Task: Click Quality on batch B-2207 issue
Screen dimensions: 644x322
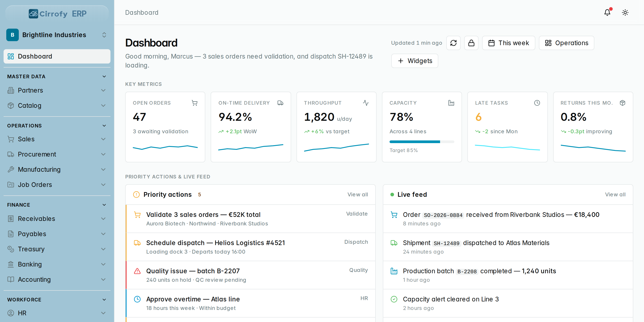Action: coord(358,270)
